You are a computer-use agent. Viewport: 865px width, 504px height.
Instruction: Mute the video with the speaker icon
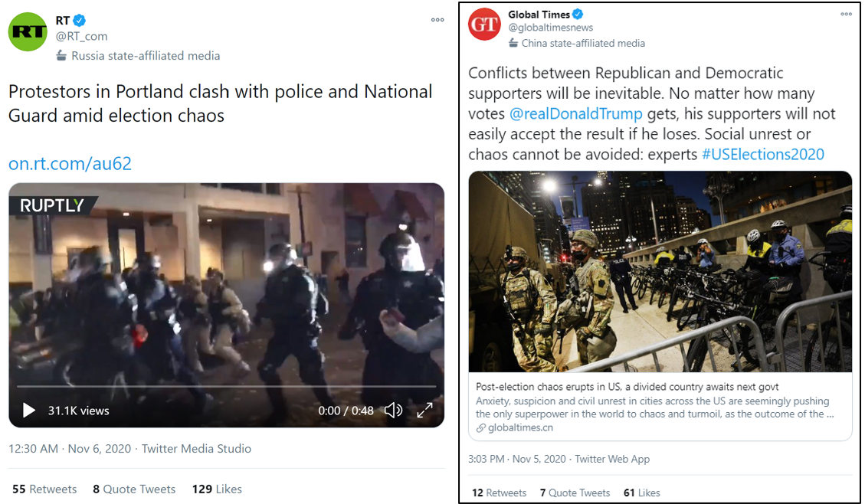click(x=393, y=411)
